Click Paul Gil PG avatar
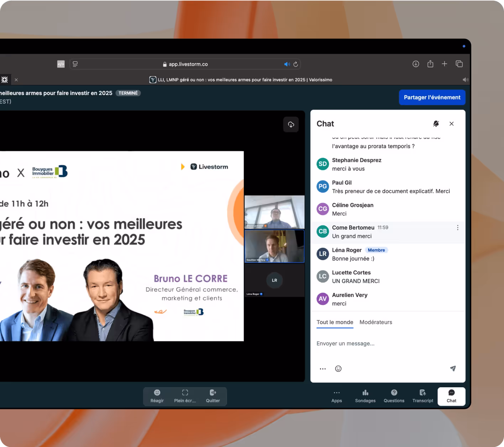This screenshot has width=504, height=447. (x=323, y=186)
